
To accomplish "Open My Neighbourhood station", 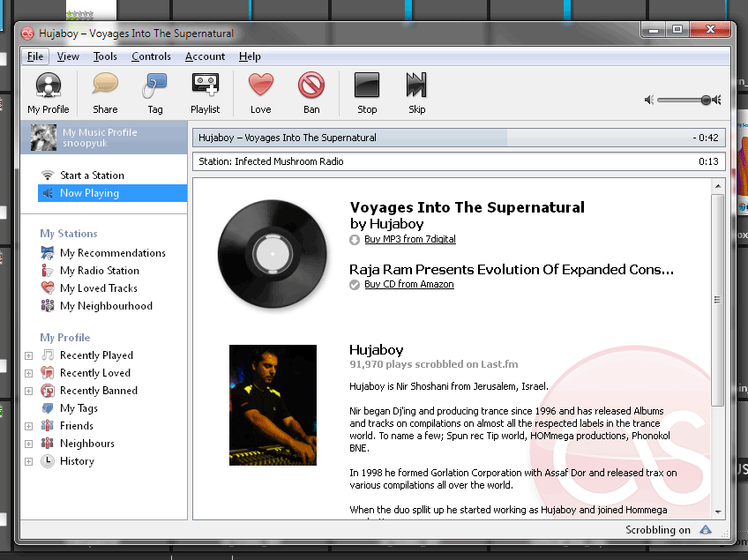I will (x=106, y=306).
